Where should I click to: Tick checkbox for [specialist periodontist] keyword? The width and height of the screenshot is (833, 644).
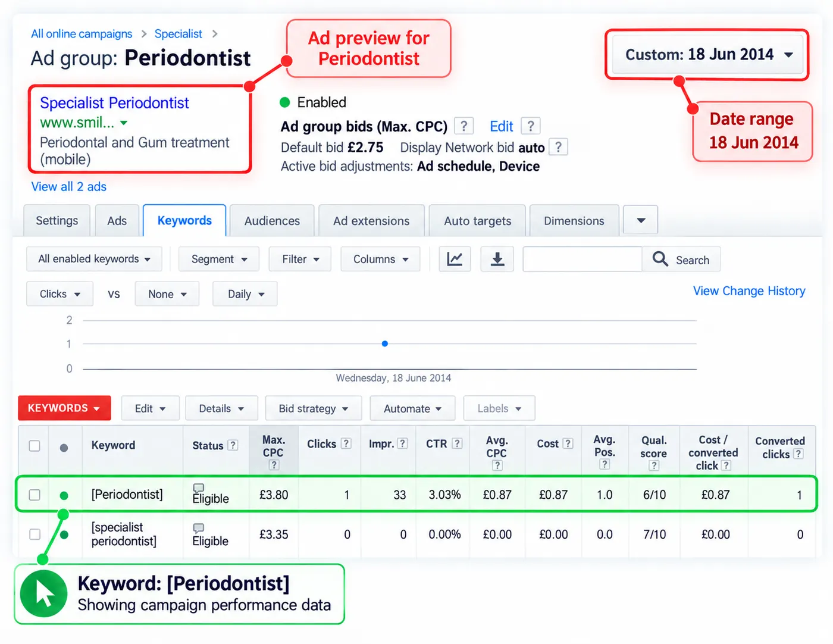(35, 534)
